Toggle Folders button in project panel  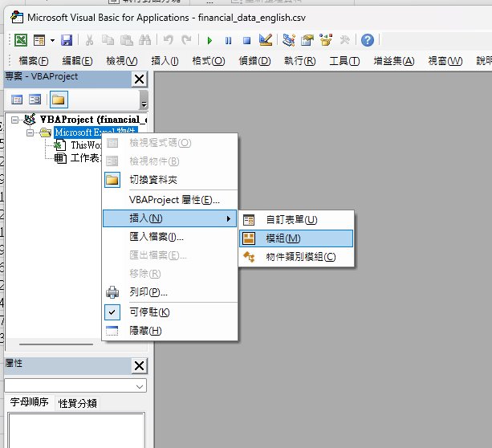tap(59, 100)
